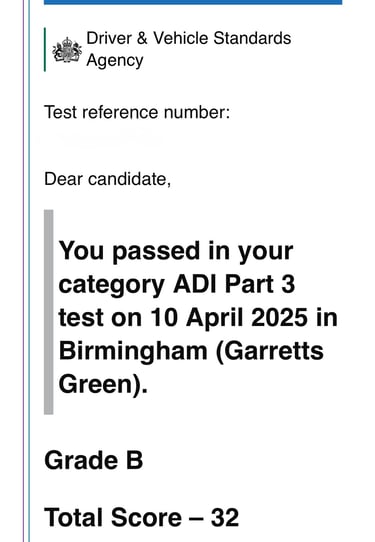Image resolution: width=375 pixels, height=542 pixels.
Task: Click the word category in the pass message
Action: (111, 286)
